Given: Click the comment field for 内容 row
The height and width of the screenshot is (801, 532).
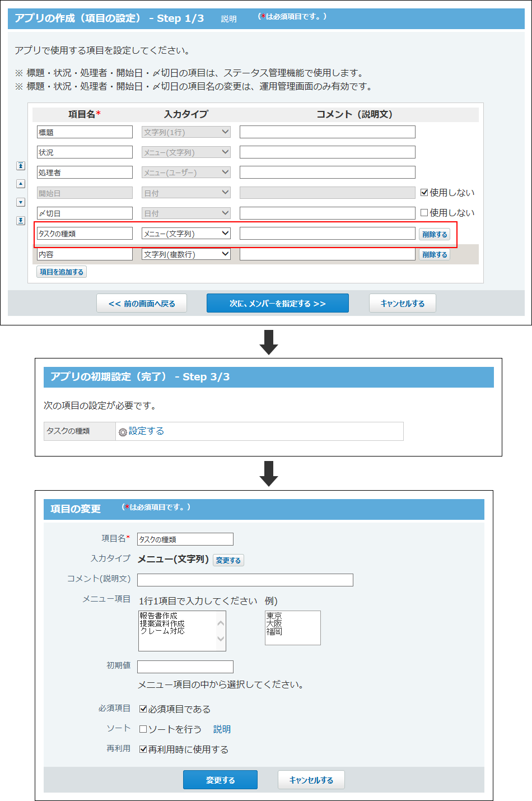Looking at the screenshot, I should [328, 254].
